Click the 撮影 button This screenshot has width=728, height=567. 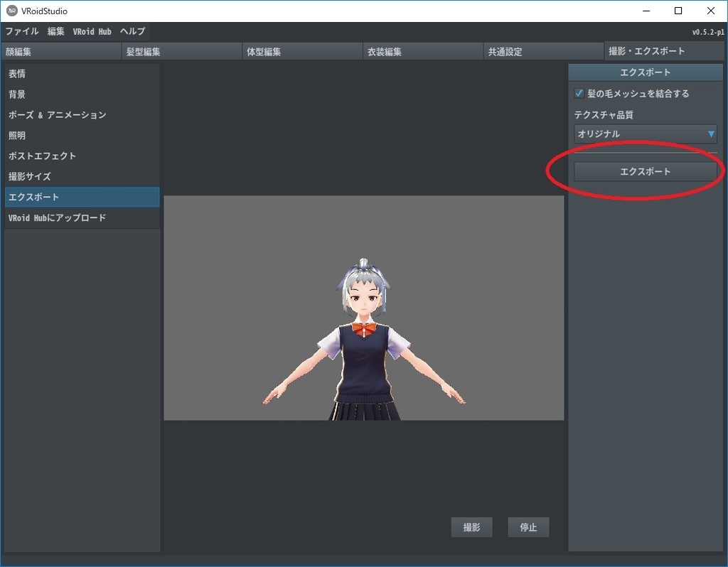point(472,527)
